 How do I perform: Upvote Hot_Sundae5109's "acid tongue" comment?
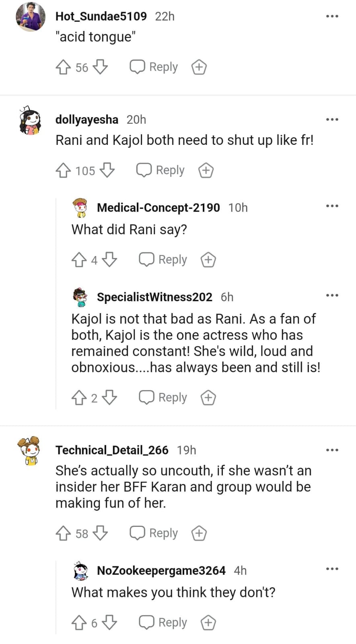coord(63,67)
